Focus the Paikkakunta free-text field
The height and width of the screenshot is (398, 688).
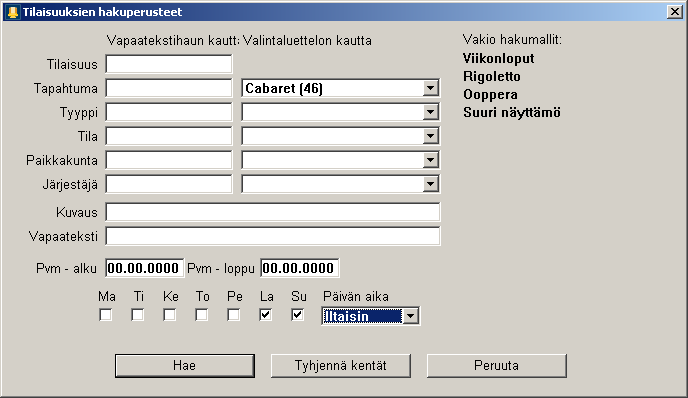click(x=169, y=160)
